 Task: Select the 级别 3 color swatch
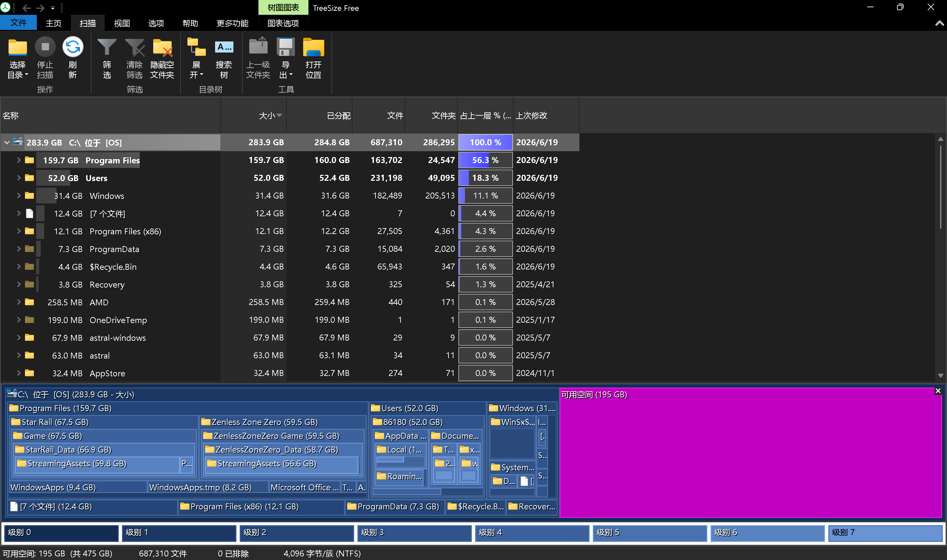(414, 532)
